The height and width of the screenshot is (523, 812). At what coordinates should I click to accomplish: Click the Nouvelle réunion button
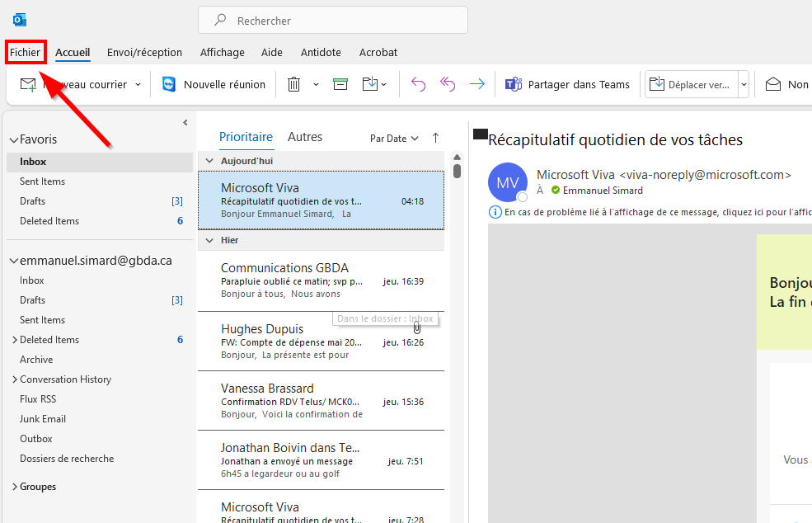click(x=214, y=84)
